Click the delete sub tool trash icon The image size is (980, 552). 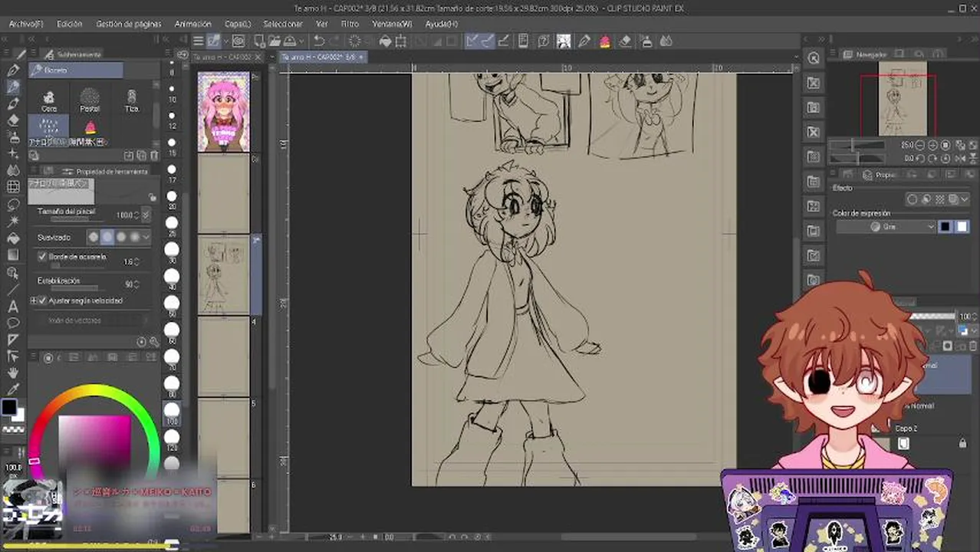(x=153, y=155)
